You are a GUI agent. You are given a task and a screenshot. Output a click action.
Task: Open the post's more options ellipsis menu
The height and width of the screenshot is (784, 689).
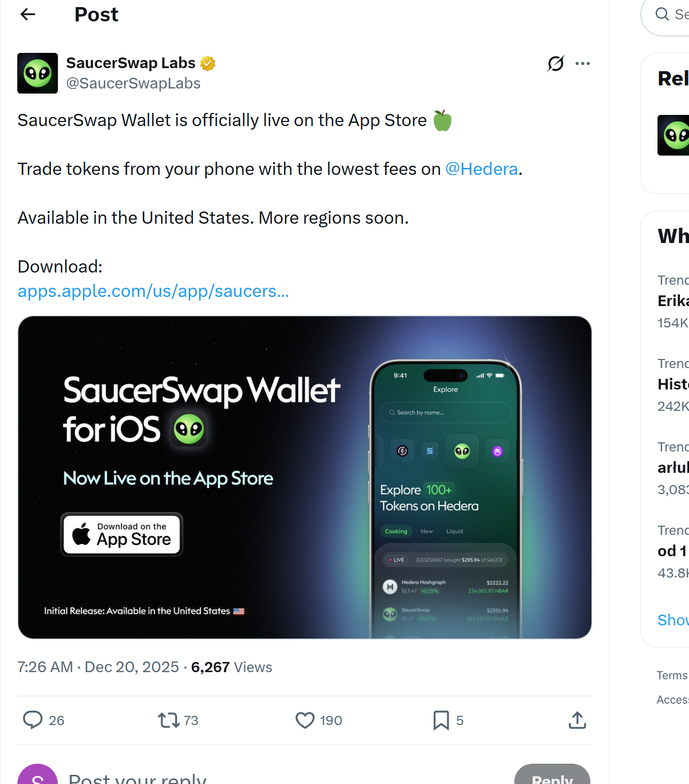click(x=583, y=63)
